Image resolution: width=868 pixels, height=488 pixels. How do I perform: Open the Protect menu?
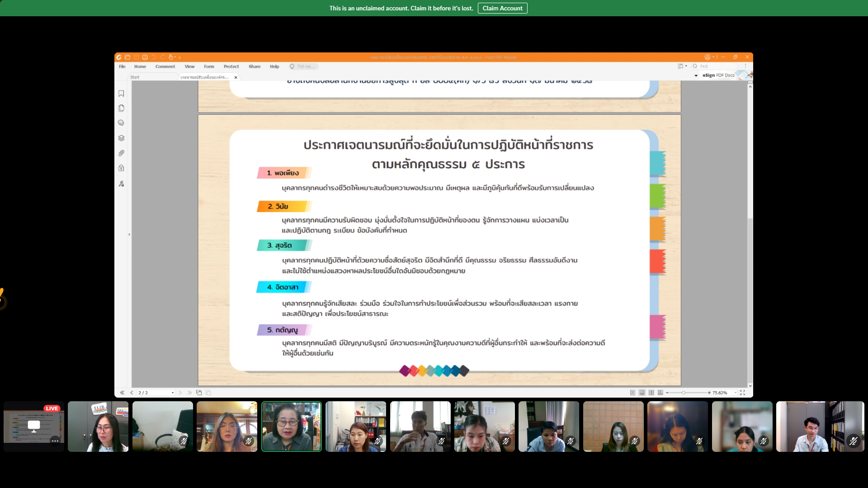231,66
